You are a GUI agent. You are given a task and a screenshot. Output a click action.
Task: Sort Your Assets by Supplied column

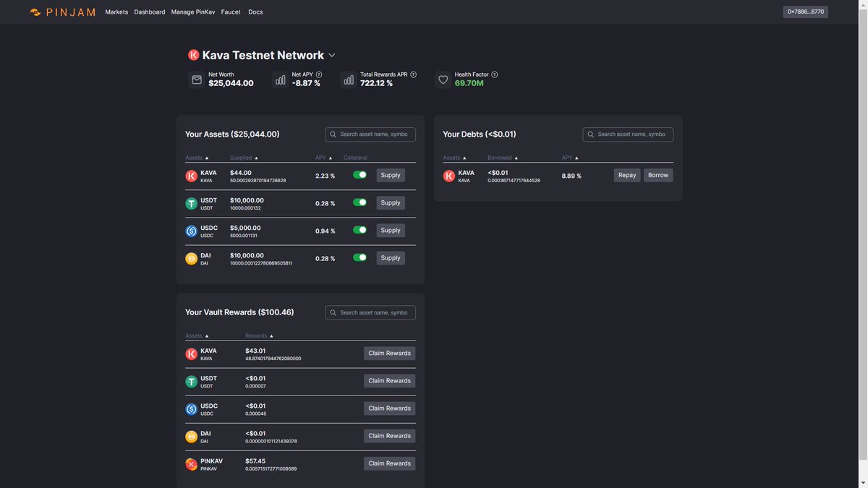244,158
